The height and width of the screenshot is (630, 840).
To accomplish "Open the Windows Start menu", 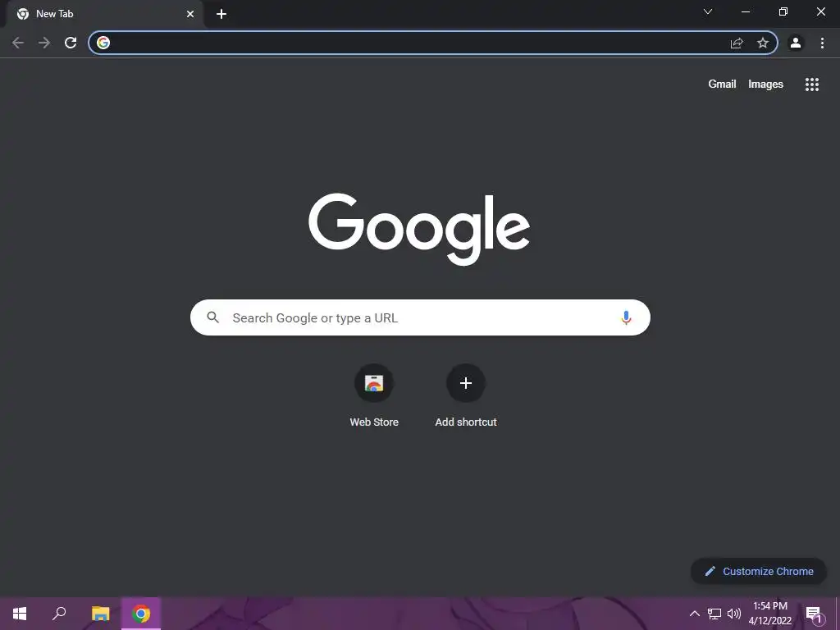I will [x=20, y=614].
